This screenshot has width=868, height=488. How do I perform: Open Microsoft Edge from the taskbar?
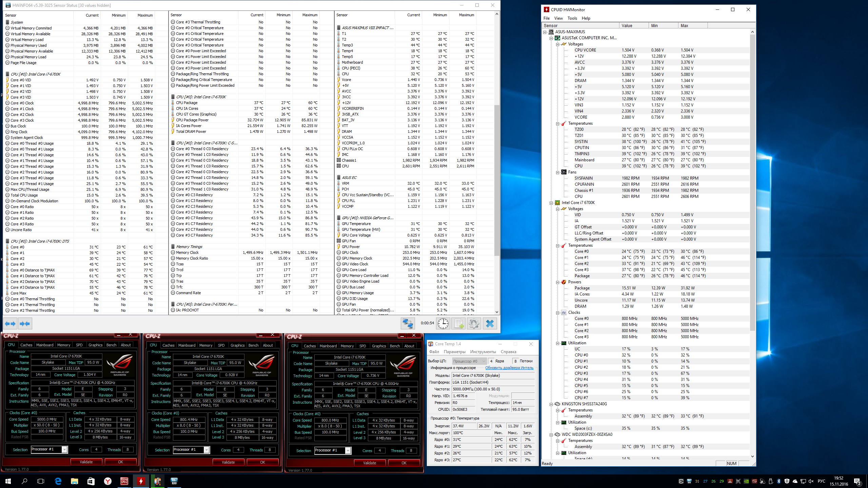[x=58, y=481]
